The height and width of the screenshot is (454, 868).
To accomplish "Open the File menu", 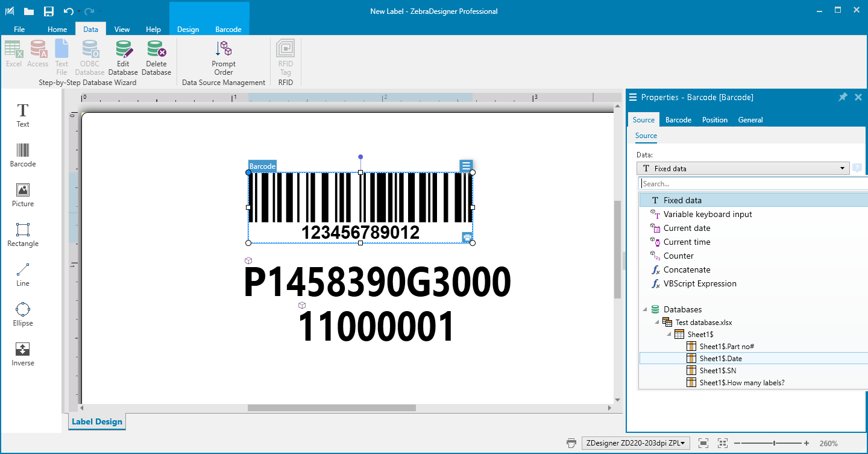I will [x=19, y=29].
